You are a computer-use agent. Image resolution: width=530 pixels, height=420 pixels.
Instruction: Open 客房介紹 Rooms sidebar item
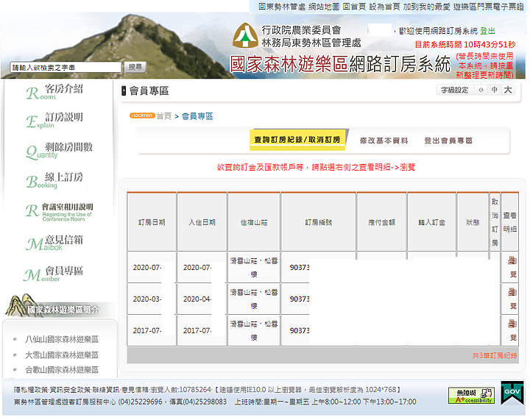(54, 92)
